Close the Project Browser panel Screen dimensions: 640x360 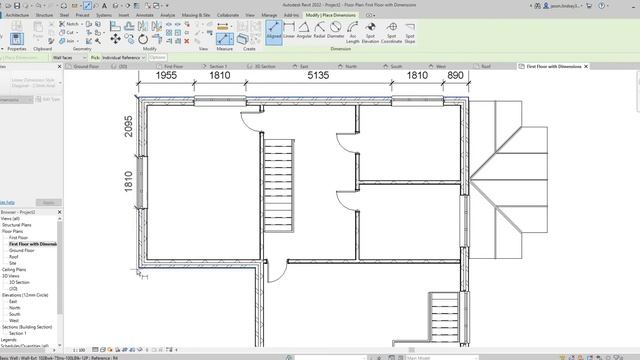coord(60,212)
